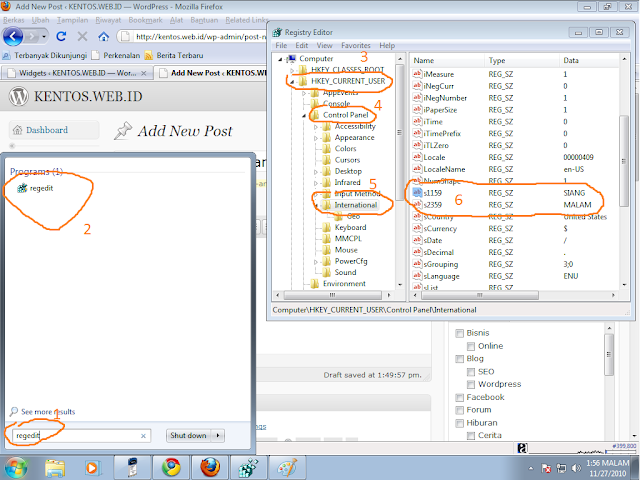Screen dimensions: 640x480
Task: Check the SEO category
Action: [471, 372]
